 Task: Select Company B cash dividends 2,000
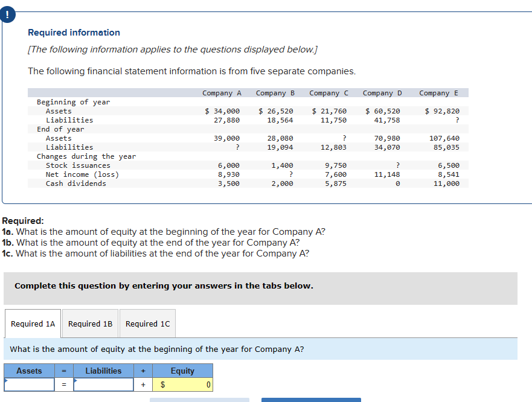click(282, 183)
